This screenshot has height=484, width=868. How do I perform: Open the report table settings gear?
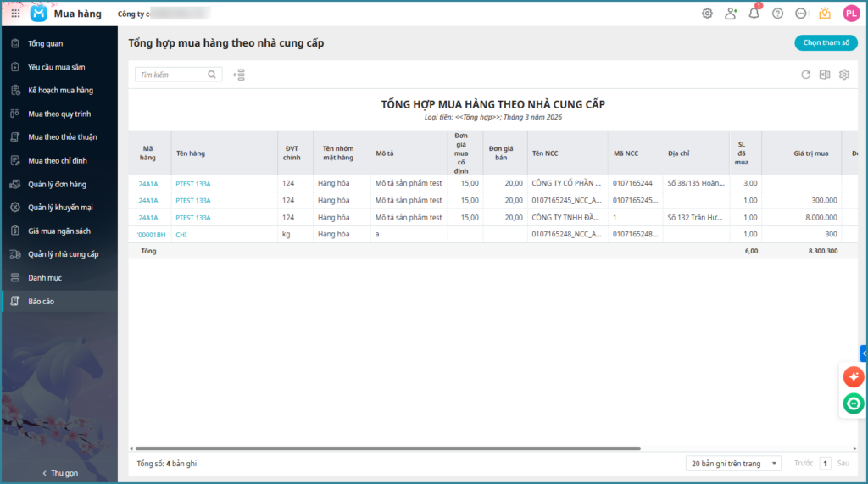[x=843, y=75]
